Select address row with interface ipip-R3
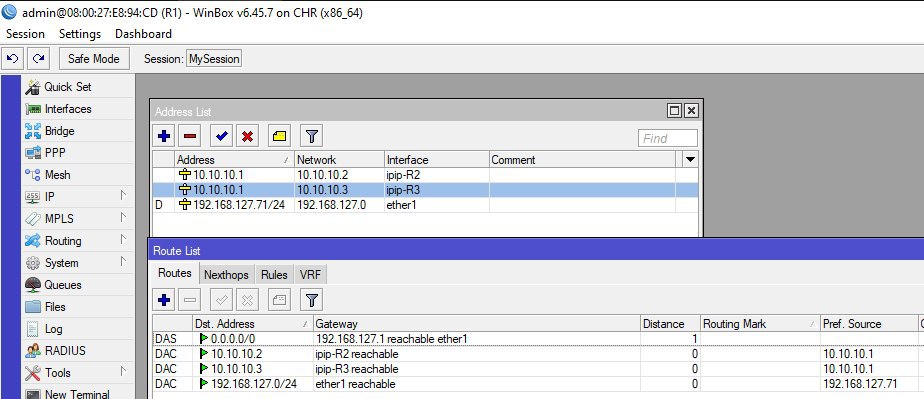This screenshot has width=924, height=399. (x=425, y=190)
